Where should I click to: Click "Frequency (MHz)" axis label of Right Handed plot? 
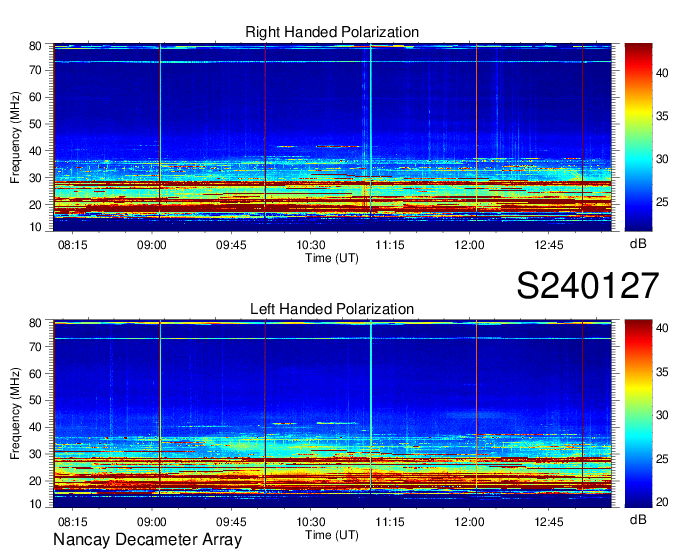(15, 137)
